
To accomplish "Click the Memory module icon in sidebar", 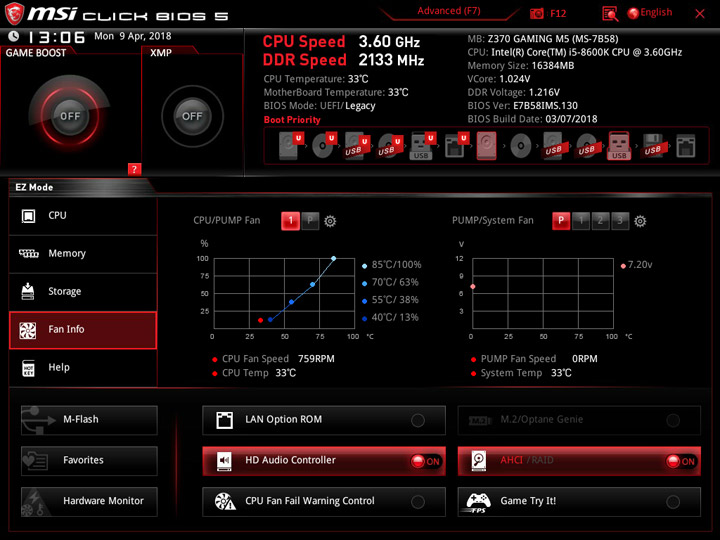I will [x=28, y=253].
